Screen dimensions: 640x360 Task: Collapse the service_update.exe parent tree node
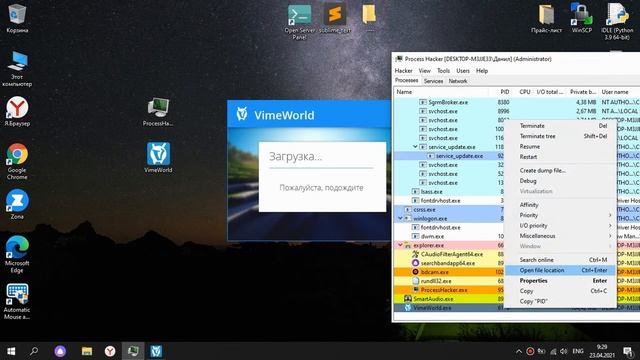tap(415, 147)
